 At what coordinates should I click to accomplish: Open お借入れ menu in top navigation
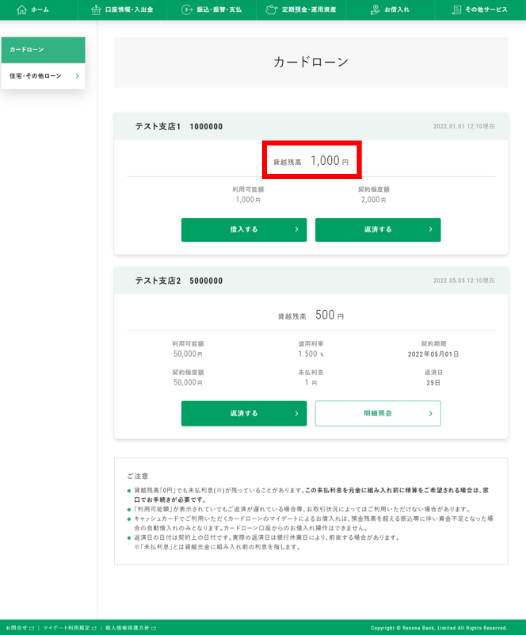point(390,10)
